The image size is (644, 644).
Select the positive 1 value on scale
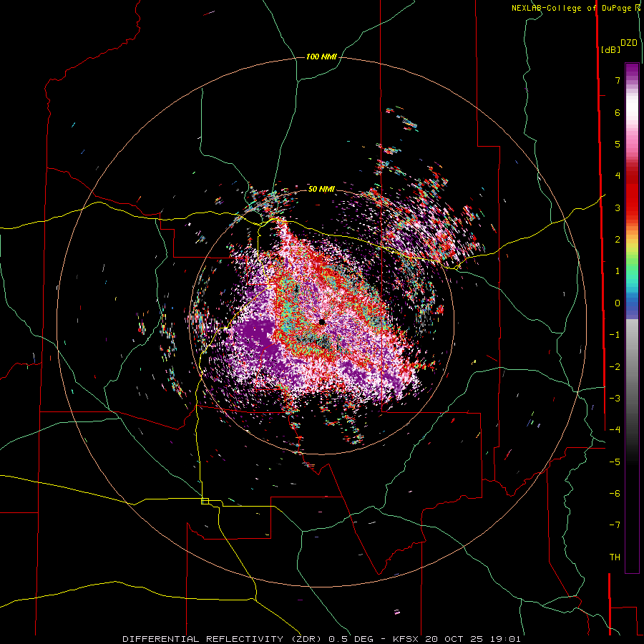pyautogui.click(x=618, y=271)
